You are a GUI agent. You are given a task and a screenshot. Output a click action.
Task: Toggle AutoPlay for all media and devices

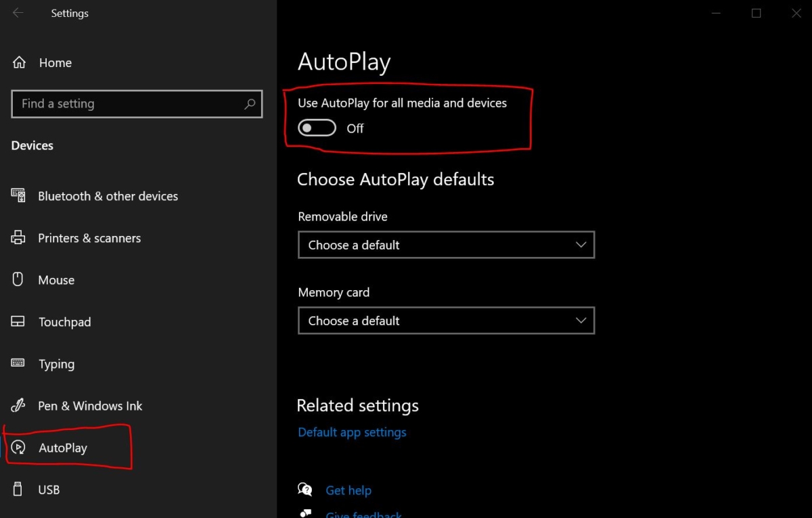tap(316, 128)
